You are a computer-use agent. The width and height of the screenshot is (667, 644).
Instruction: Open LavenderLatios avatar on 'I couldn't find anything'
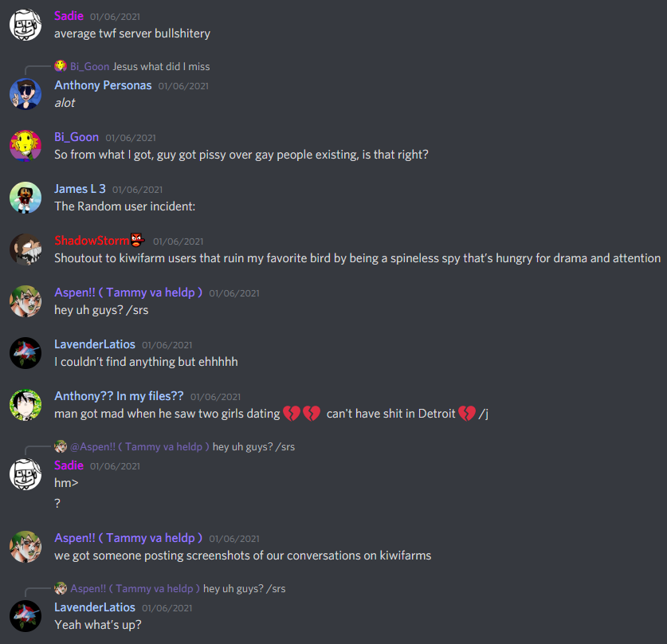coord(26,353)
